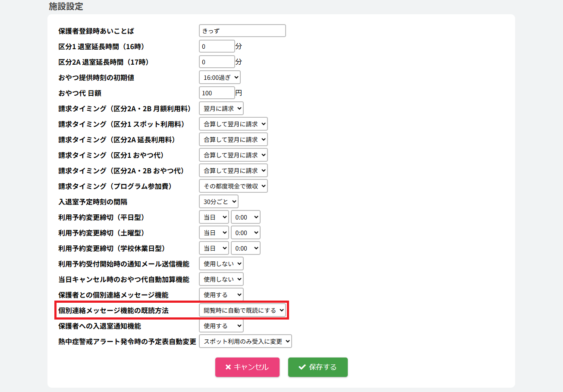The image size is (563, 392).
Task: Expand 利用予約受付開始時の通知メール送信機能 dropdown
Action: (221, 264)
